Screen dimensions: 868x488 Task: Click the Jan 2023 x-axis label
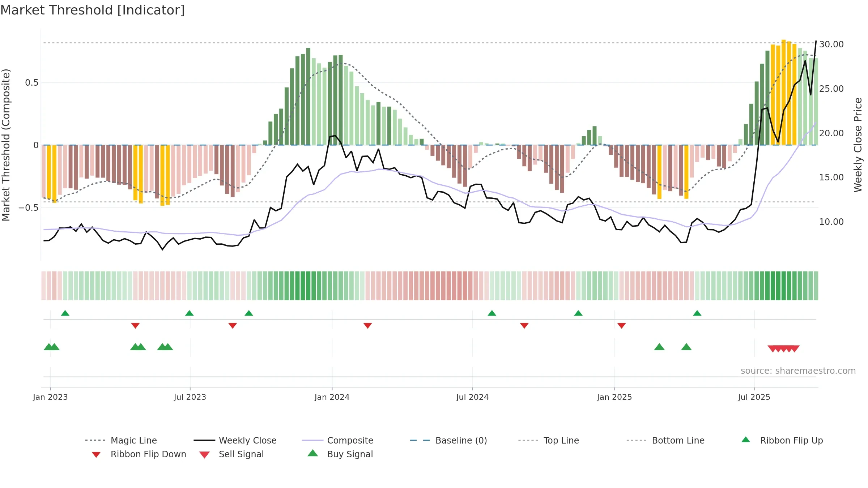coord(50,397)
